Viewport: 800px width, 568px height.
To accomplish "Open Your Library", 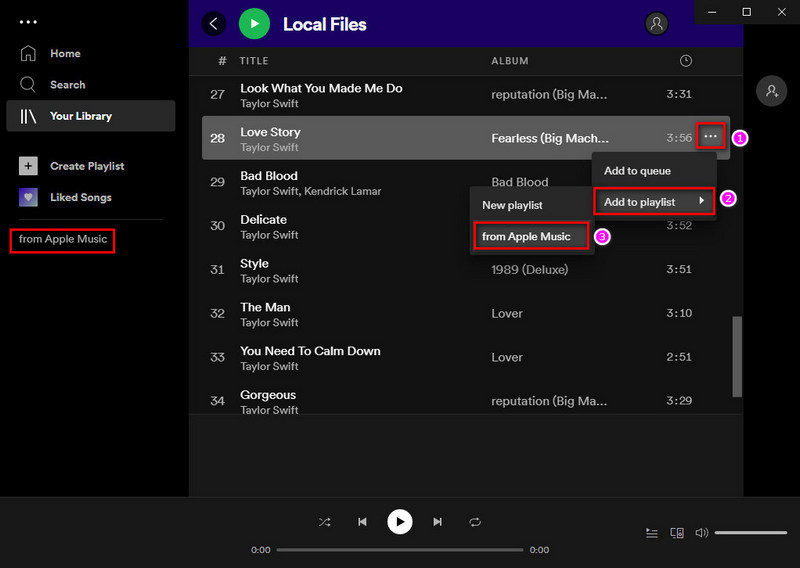I will tap(91, 116).
